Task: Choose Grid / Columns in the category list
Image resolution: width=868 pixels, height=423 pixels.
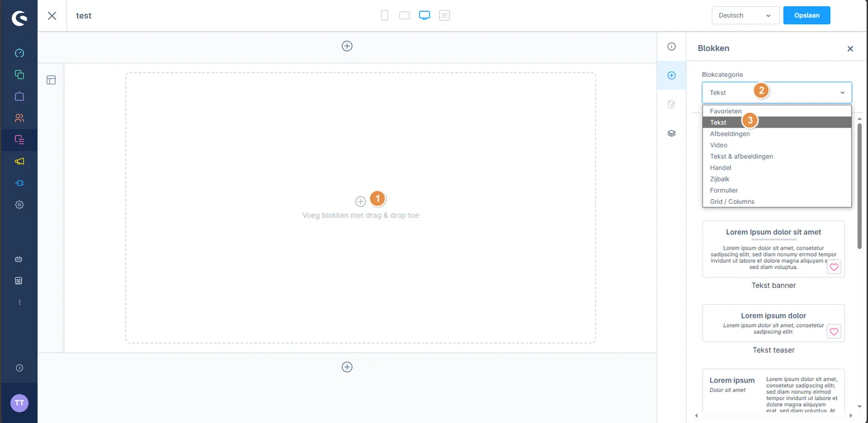Action: coord(777,201)
